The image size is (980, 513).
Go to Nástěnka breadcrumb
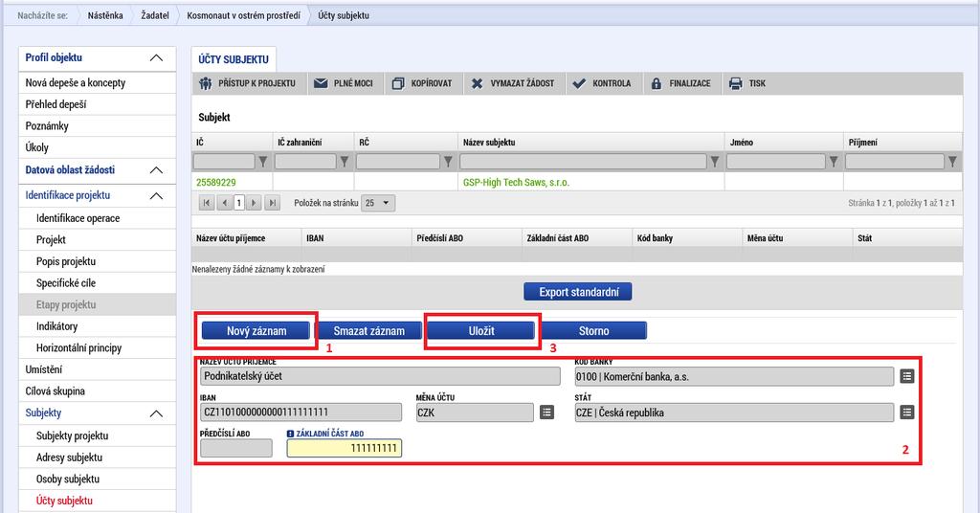tap(105, 15)
